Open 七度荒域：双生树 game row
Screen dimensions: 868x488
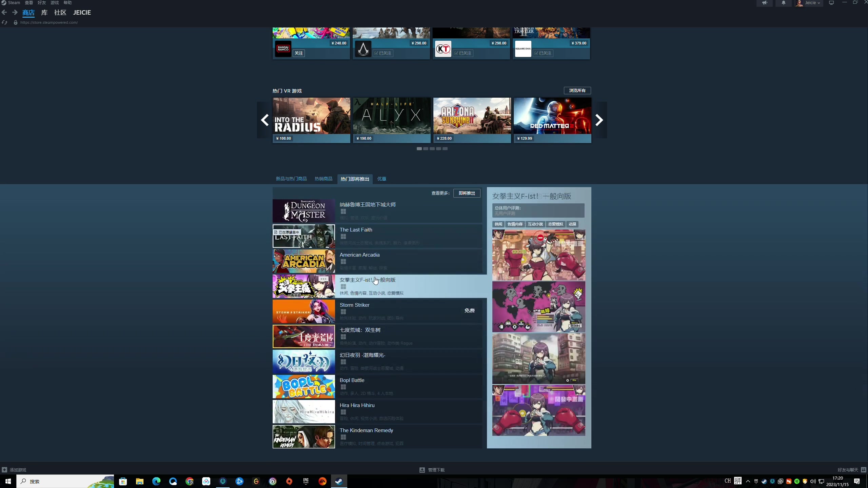tap(377, 337)
